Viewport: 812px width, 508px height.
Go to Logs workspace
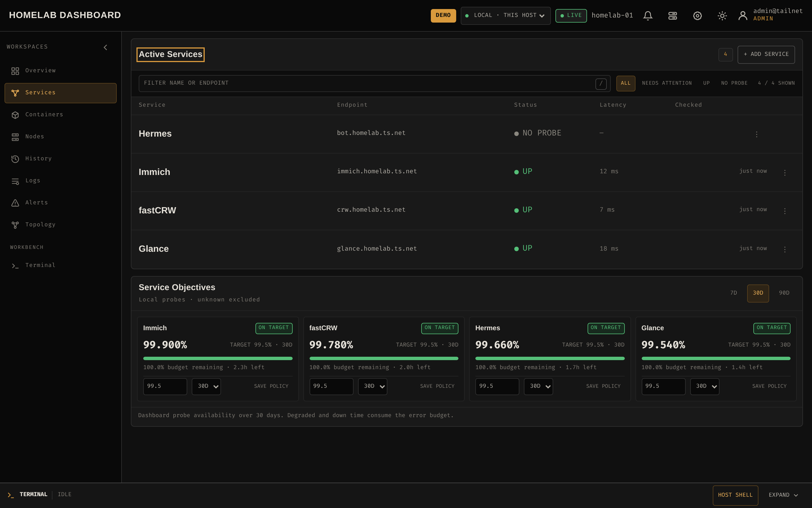coord(60,181)
